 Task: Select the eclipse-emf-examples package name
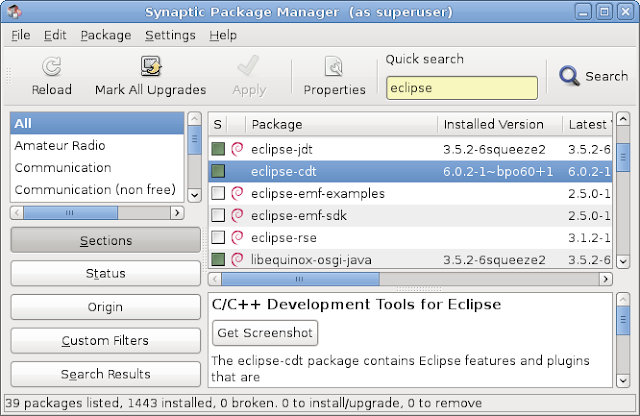318,194
